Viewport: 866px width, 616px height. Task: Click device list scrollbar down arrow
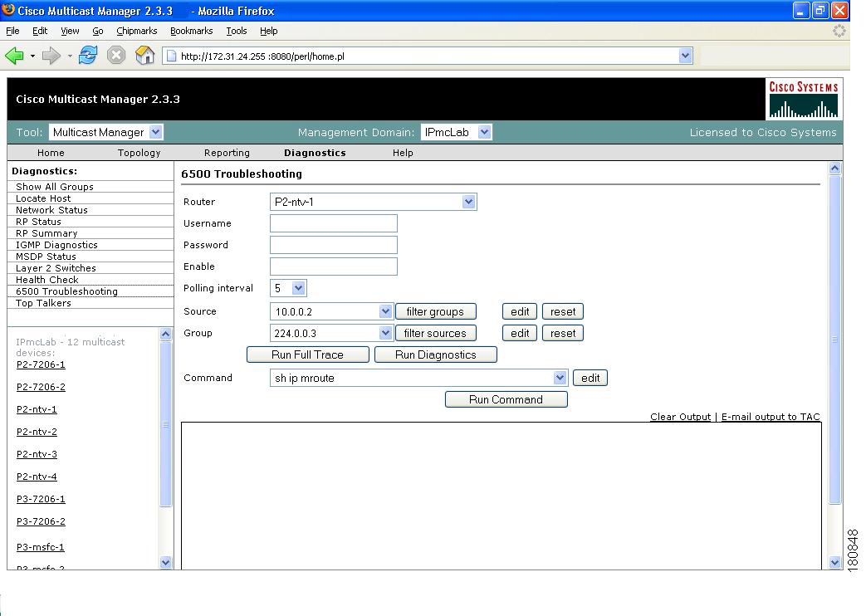tap(166, 562)
